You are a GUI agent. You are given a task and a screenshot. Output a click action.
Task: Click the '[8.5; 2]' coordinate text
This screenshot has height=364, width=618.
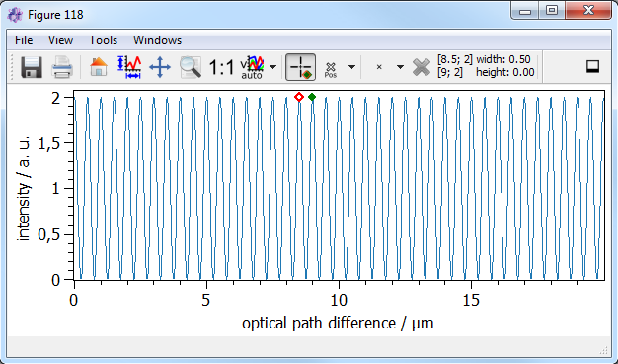pos(455,59)
